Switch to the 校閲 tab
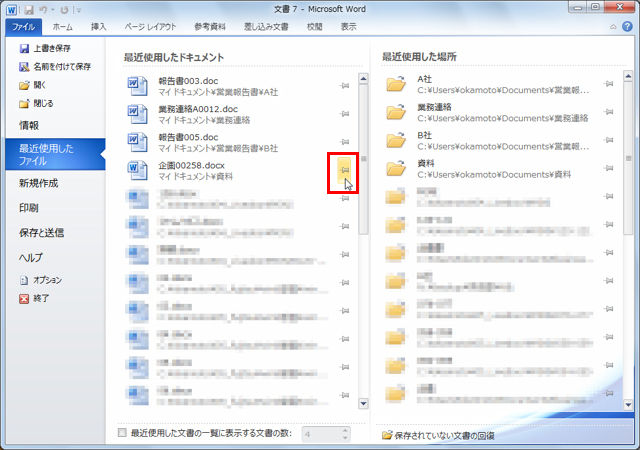Image resolution: width=640 pixels, height=450 pixels. point(315,27)
